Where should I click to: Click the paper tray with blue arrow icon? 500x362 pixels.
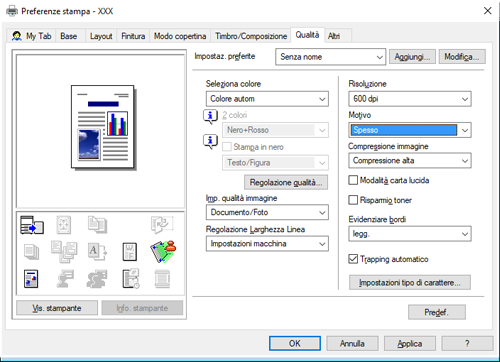click(x=32, y=225)
